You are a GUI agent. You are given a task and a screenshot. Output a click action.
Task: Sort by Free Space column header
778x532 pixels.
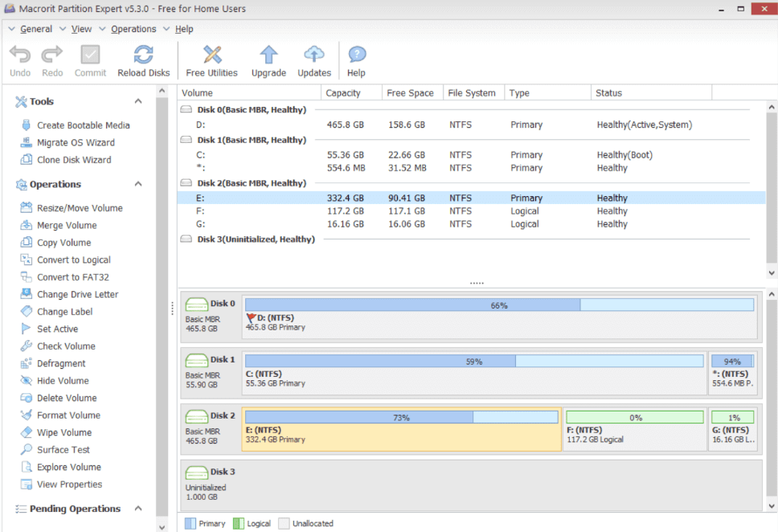click(x=412, y=92)
